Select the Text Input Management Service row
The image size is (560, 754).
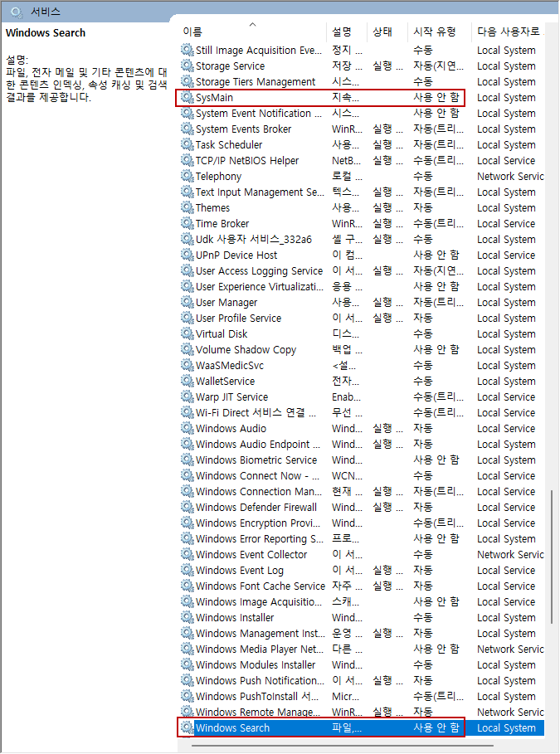[x=363, y=192]
